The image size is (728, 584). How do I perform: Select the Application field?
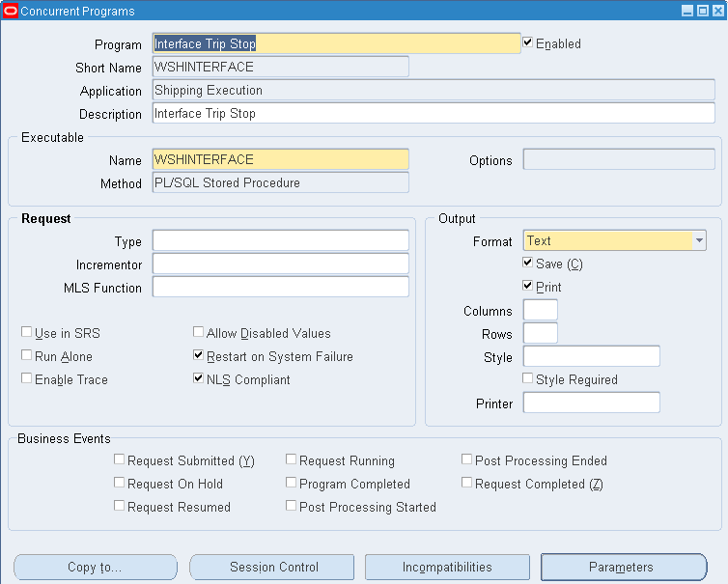pos(434,90)
